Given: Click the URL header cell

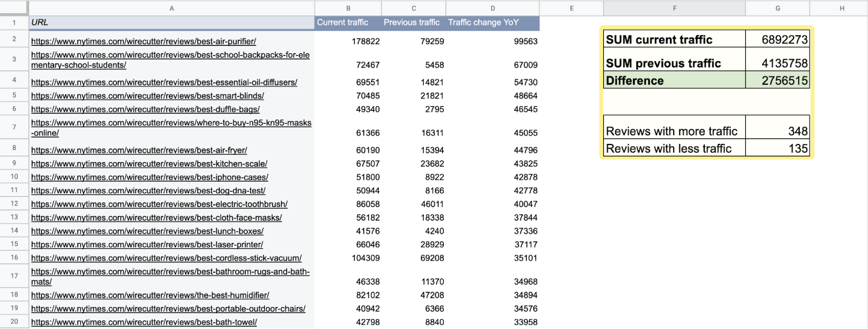Looking at the screenshot, I should coord(171,23).
